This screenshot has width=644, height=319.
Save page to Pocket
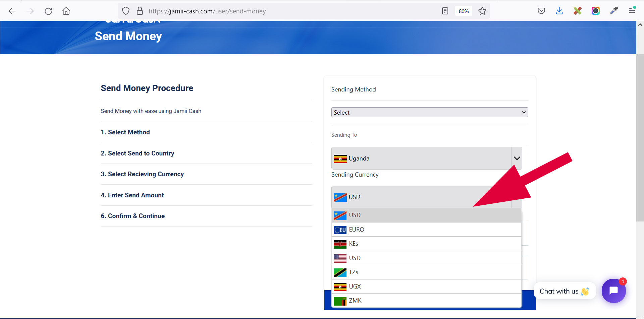541,11
